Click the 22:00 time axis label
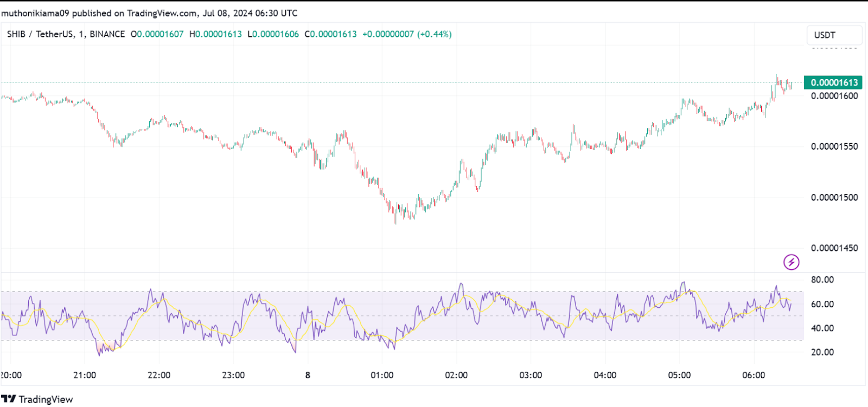 [159, 375]
